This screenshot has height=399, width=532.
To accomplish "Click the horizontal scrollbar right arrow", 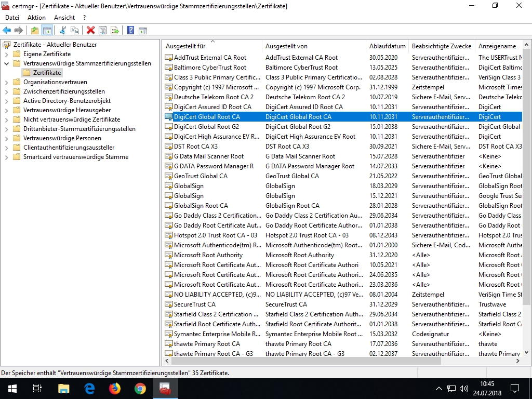I will [518, 361].
